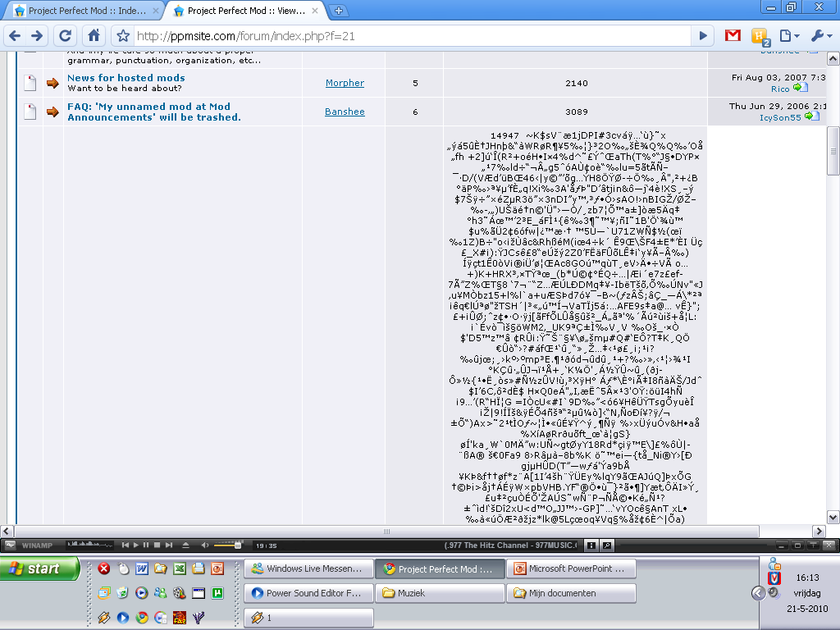Go back with browser Back arrow
The width and height of the screenshot is (840, 630).
[15, 36]
